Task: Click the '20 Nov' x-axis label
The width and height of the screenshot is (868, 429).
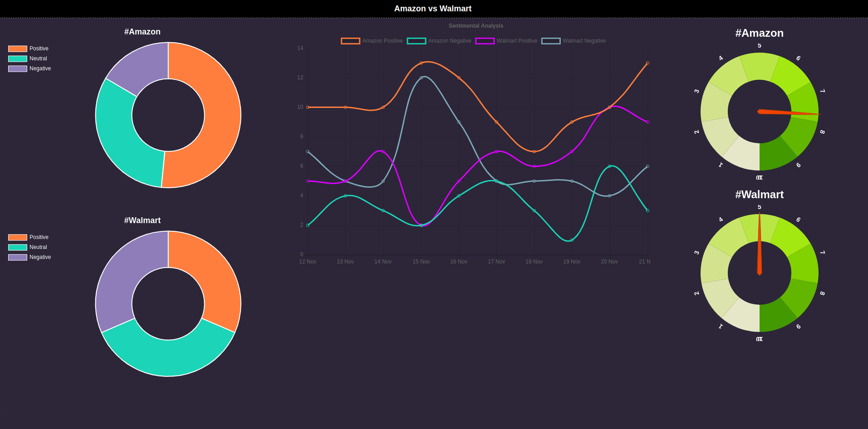Action: (x=609, y=262)
